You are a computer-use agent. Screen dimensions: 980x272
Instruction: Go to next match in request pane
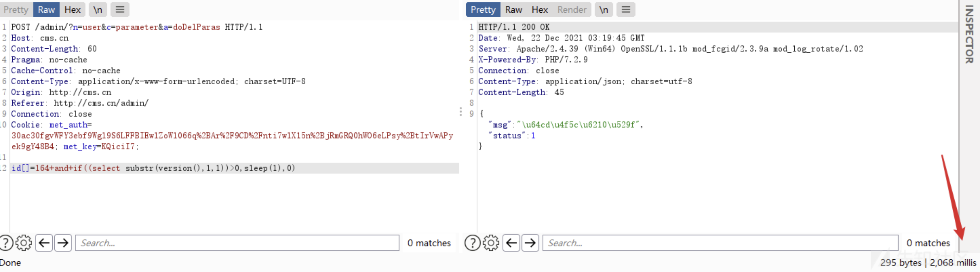pos(63,243)
